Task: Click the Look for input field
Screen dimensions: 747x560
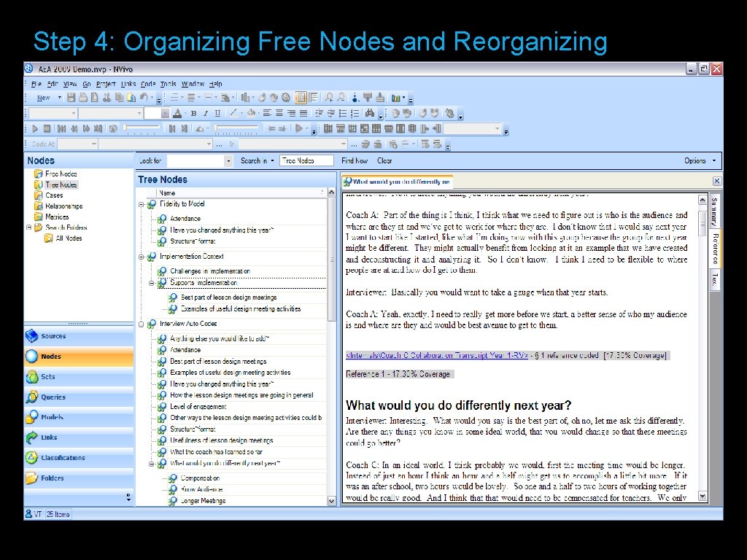Action: tap(196, 161)
